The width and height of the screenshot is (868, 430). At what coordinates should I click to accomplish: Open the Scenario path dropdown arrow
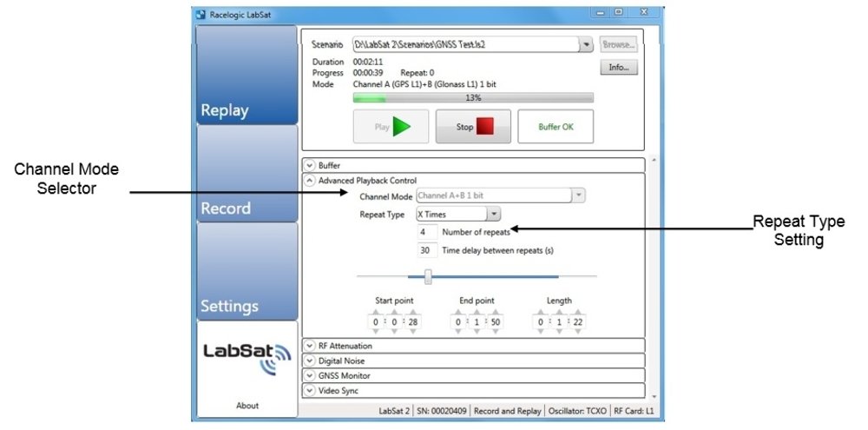[585, 44]
